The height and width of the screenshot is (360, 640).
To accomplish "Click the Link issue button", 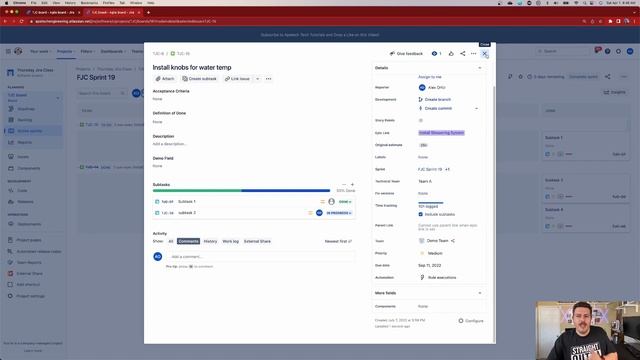I will [237, 79].
